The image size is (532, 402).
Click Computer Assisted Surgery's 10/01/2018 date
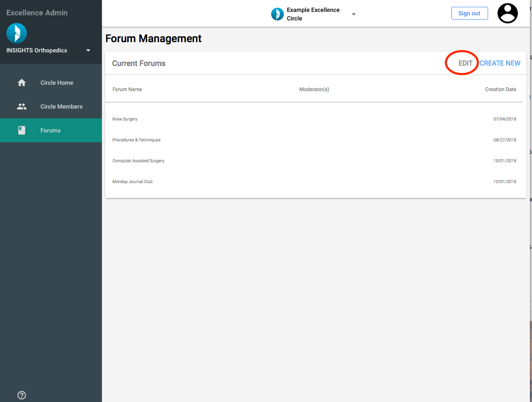pos(505,161)
